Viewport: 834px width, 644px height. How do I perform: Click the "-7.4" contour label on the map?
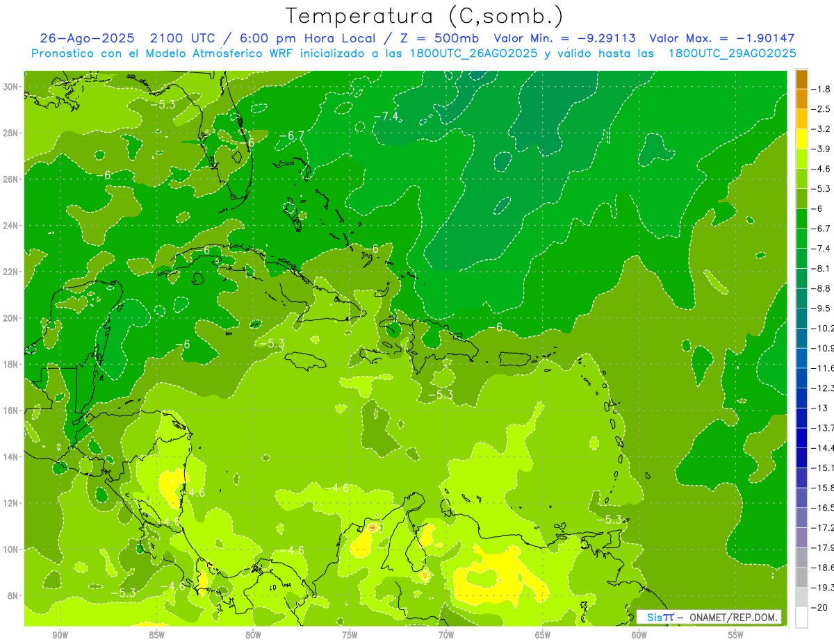(386, 116)
